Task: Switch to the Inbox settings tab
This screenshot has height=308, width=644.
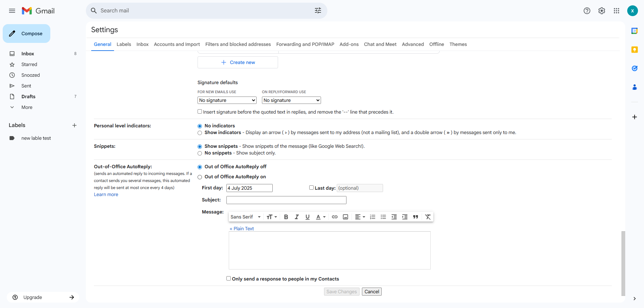Action: tap(143, 44)
